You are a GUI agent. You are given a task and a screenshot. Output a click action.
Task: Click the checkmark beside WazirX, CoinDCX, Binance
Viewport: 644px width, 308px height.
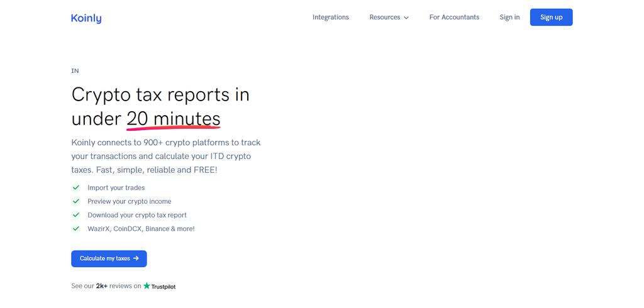pos(75,228)
